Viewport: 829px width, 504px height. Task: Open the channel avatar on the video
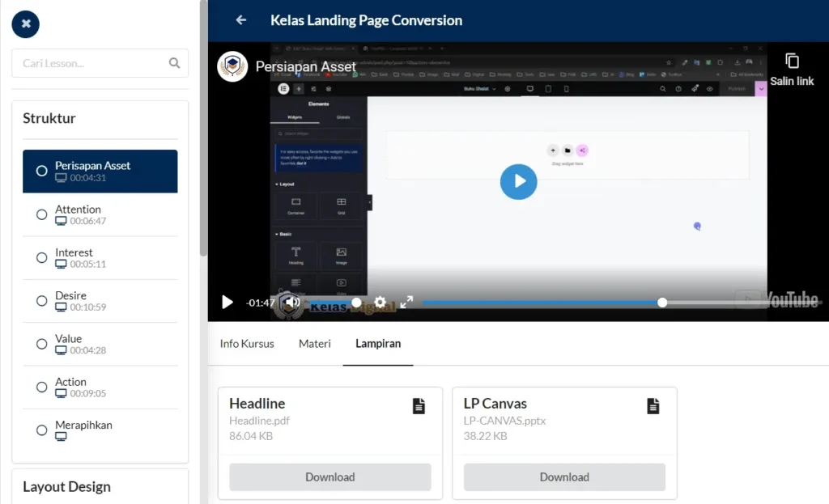pyautogui.click(x=232, y=66)
